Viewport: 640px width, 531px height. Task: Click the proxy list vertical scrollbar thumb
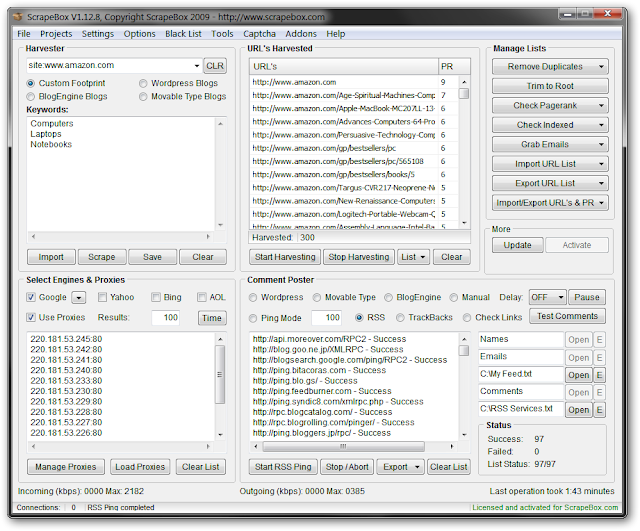220,374
